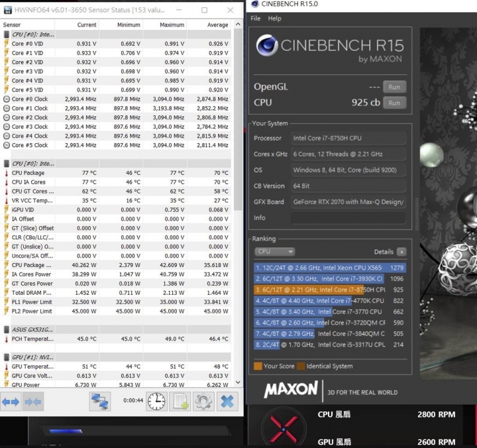Screen dimensions: 477x448
Task: Select ranking entry 1 Intel Xeon X565
Action: tap(330, 268)
